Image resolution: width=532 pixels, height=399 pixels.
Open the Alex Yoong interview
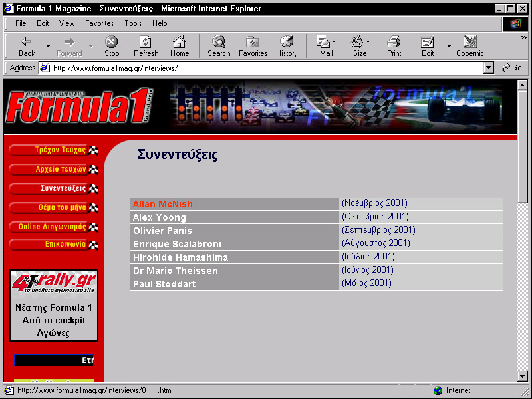coord(159,217)
